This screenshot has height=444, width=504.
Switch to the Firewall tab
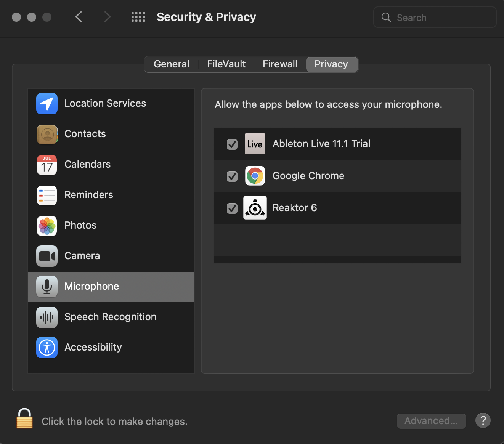(280, 64)
